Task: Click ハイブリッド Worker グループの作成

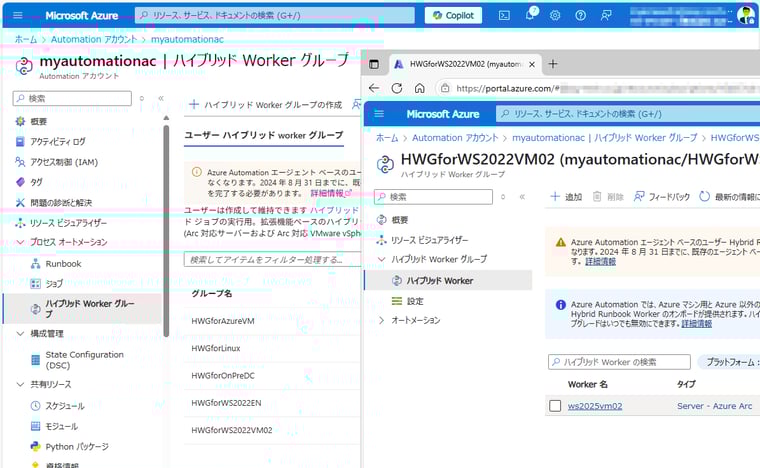Action: click(x=265, y=105)
